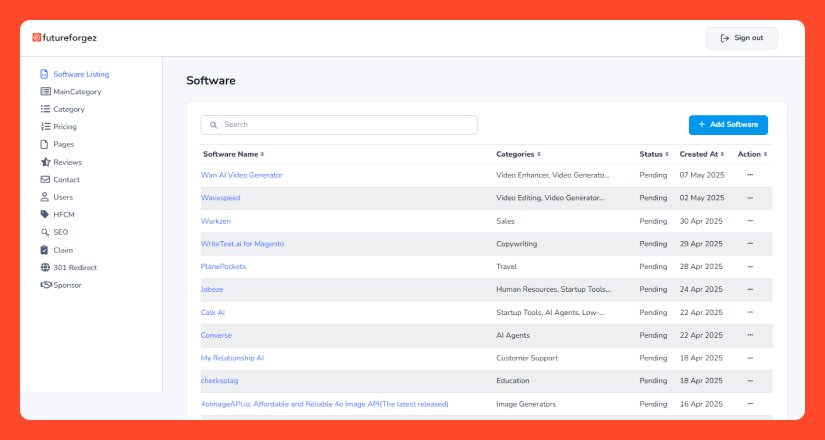Click the Users person icon
Viewport: 825px width, 440px height.
click(x=45, y=197)
